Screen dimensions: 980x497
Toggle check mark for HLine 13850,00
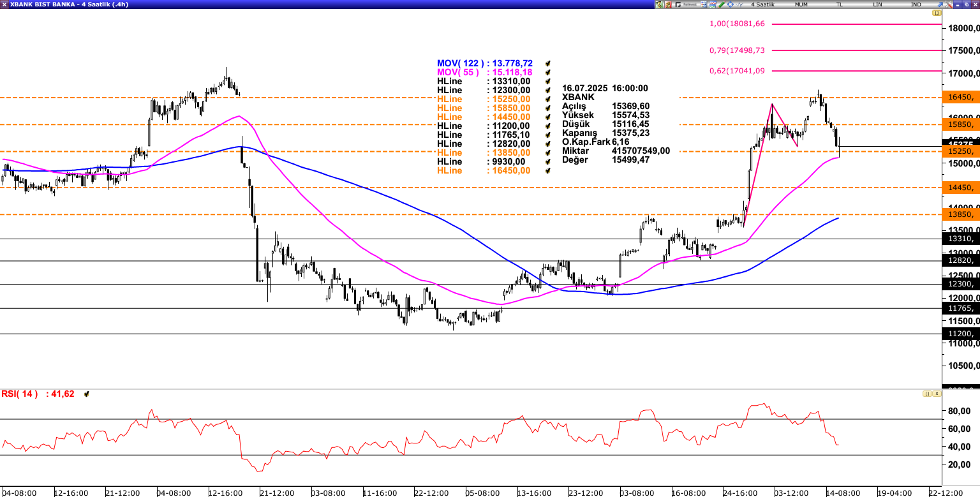point(547,152)
